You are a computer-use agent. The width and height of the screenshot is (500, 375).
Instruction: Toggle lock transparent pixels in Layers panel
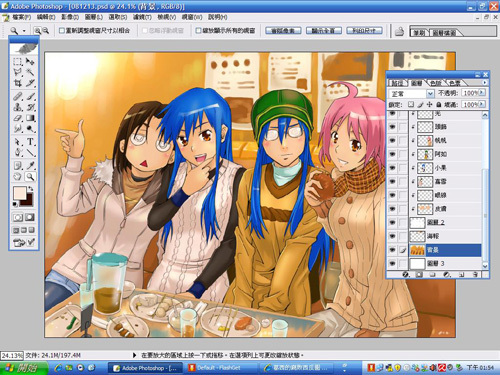coord(411,105)
